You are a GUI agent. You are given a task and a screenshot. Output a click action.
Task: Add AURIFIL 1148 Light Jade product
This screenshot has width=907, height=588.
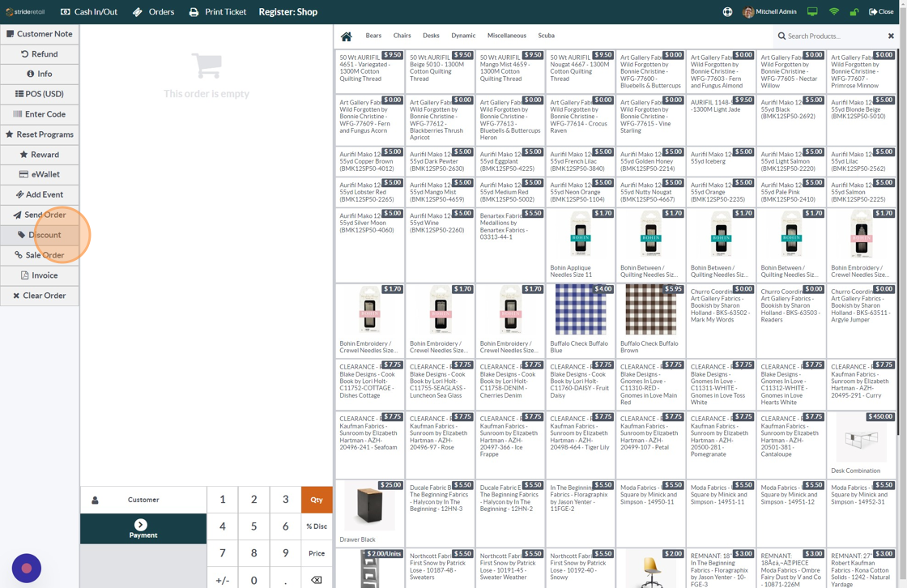point(720,120)
